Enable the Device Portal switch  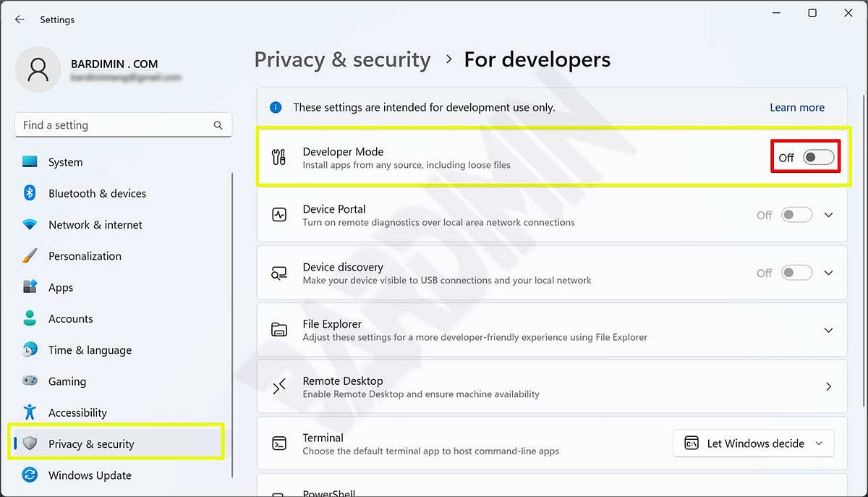pos(796,214)
